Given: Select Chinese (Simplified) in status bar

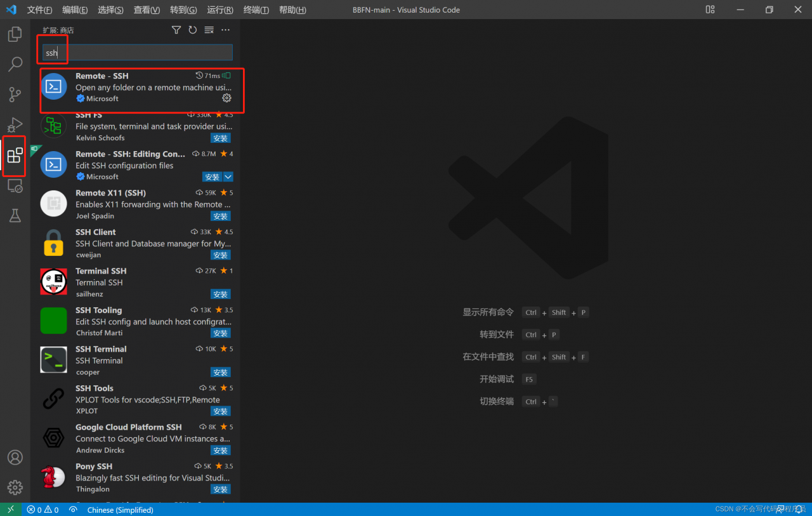Looking at the screenshot, I should (121, 510).
